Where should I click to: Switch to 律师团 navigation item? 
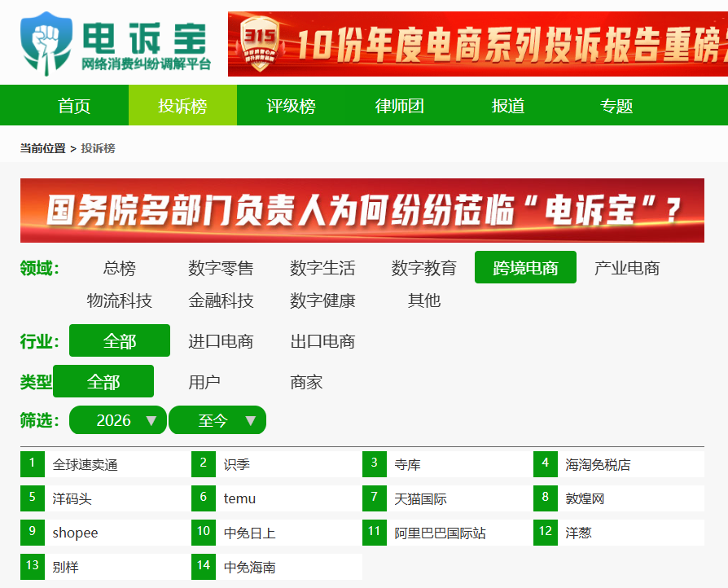click(399, 106)
